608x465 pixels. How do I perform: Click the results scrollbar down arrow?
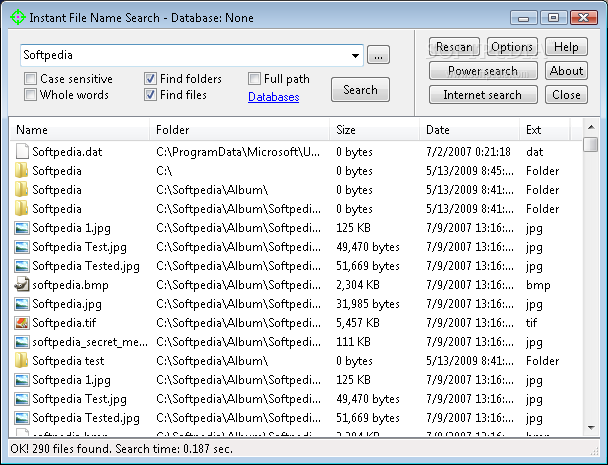[x=591, y=427]
